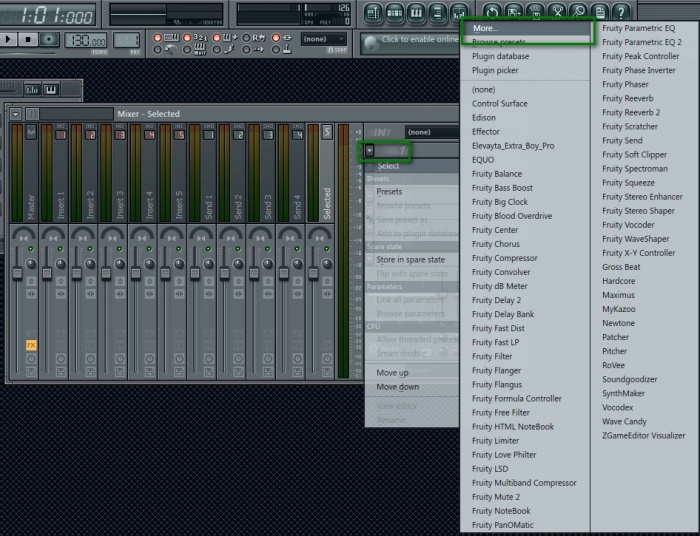Click the online news enable panel

coord(411,43)
